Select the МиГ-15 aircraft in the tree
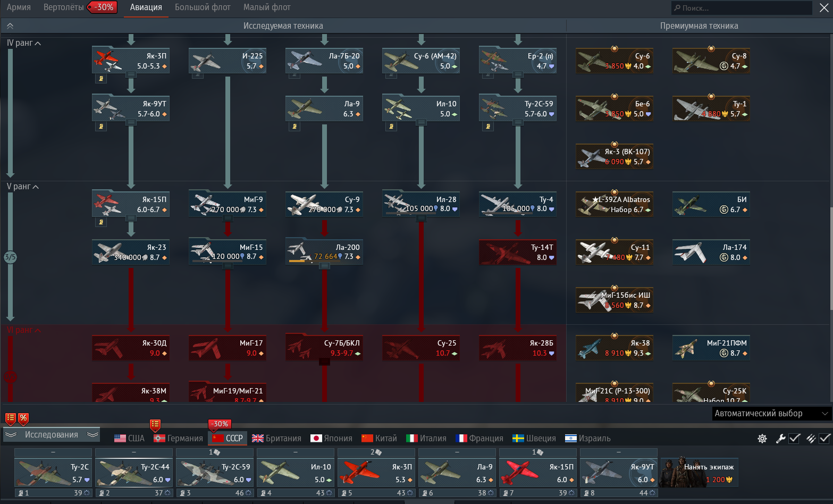The height and width of the screenshot is (504, 833). coord(228,252)
